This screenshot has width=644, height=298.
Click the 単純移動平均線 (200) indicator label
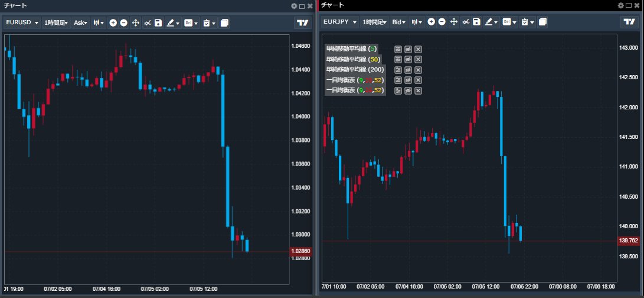click(355, 70)
